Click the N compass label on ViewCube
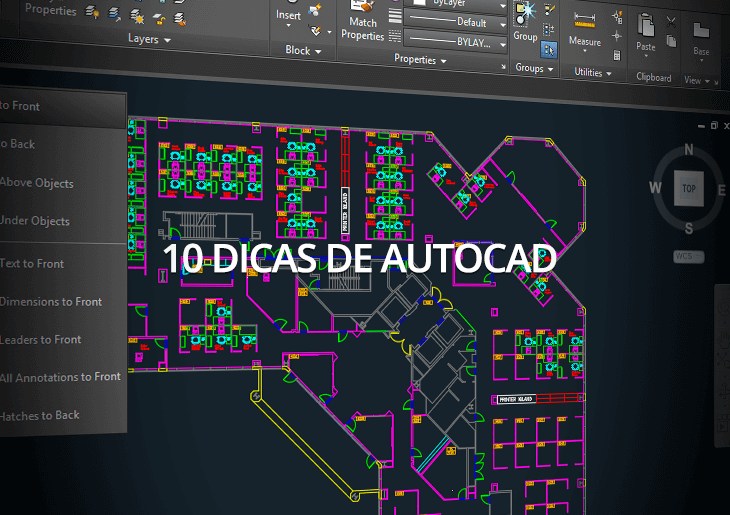730x515 pixels. tap(689, 149)
